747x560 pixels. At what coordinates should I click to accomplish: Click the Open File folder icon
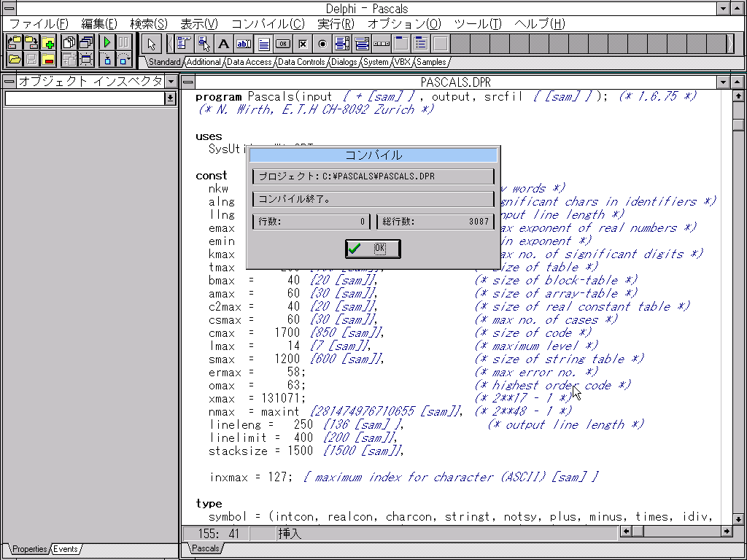click(x=15, y=60)
